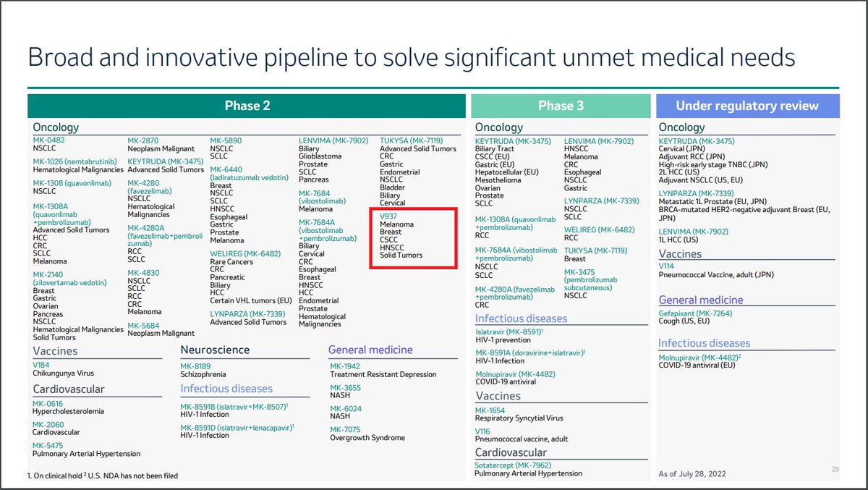Image resolution: width=868 pixels, height=490 pixels.
Task: Select Biliary Tract under Phase 3 KEYTRUDA
Action: point(495,148)
